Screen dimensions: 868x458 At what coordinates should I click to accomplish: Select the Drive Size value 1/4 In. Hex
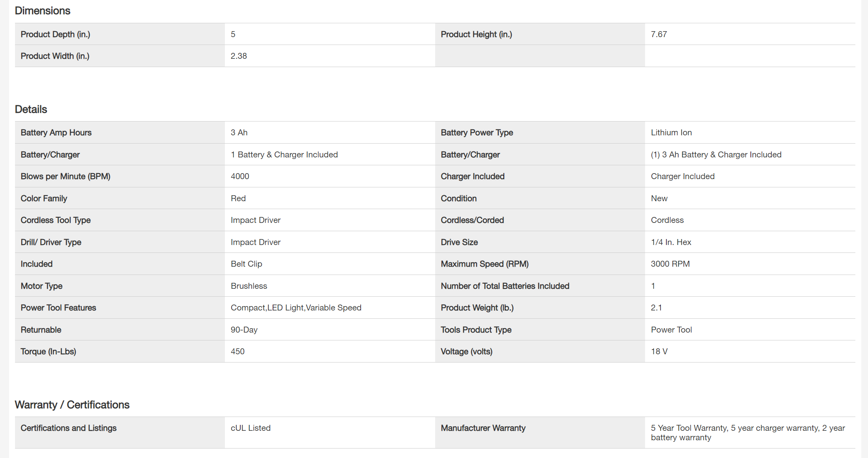coord(671,242)
